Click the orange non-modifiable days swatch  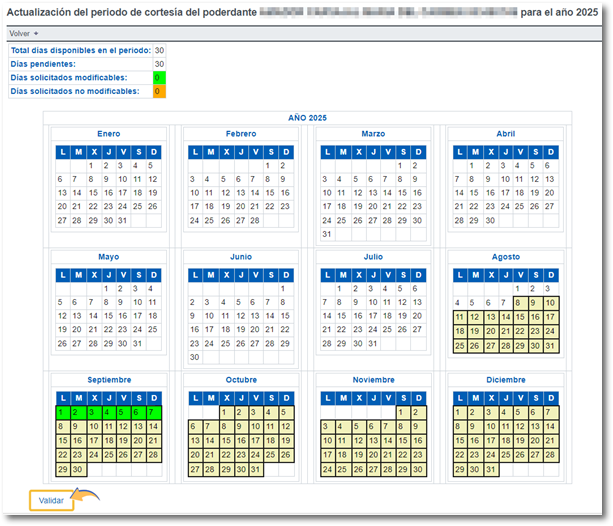point(159,91)
